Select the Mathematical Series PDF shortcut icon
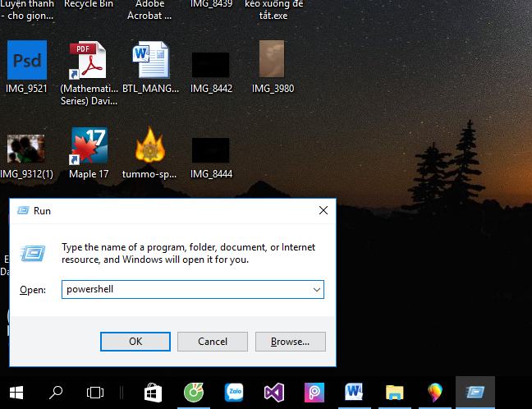Viewport: 532px width, 409px height. click(88, 60)
